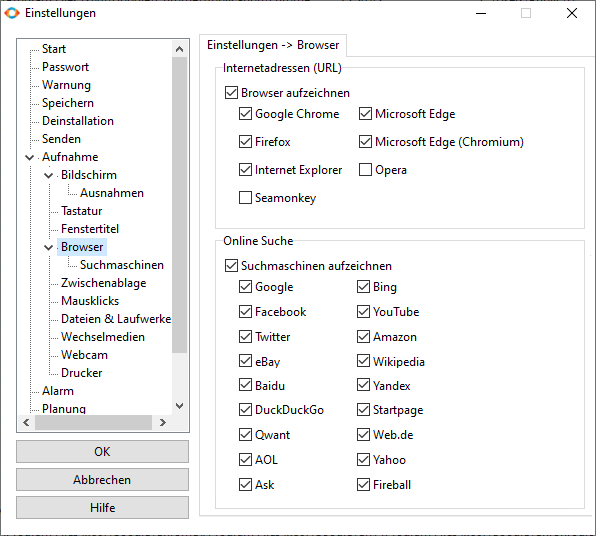596x536 pixels.
Task: Disable DuckDuckGo search recording
Action: pyautogui.click(x=245, y=410)
